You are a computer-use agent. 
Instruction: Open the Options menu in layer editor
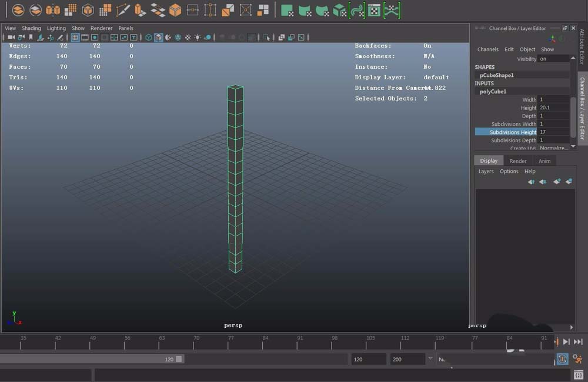click(509, 172)
